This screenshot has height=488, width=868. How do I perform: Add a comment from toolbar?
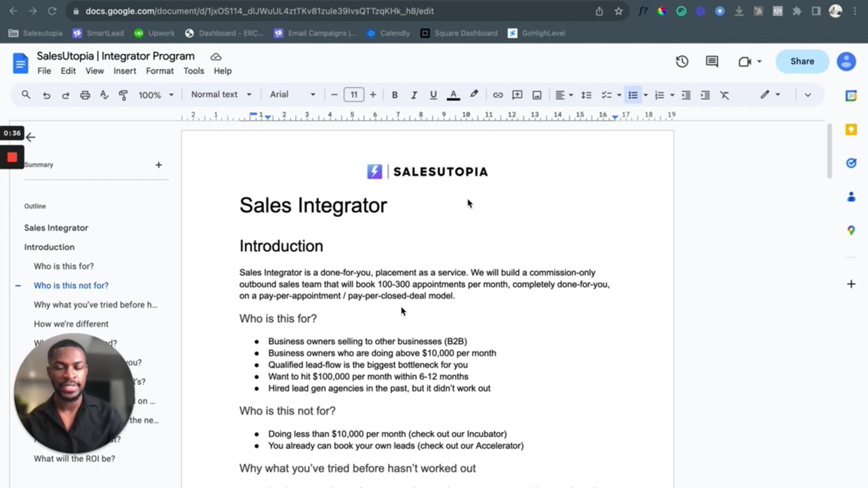click(x=517, y=95)
